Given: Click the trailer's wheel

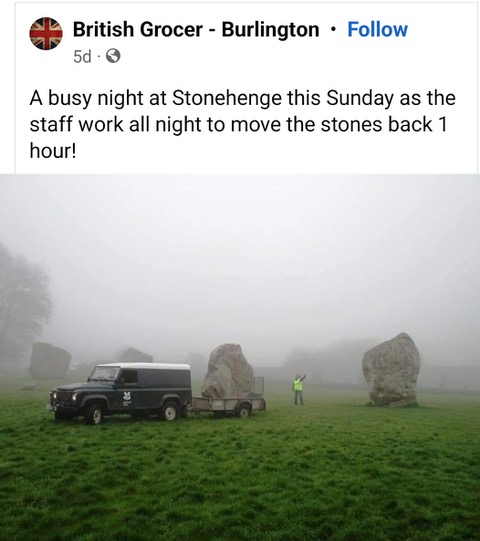Looking at the screenshot, I should coord(244,411).
